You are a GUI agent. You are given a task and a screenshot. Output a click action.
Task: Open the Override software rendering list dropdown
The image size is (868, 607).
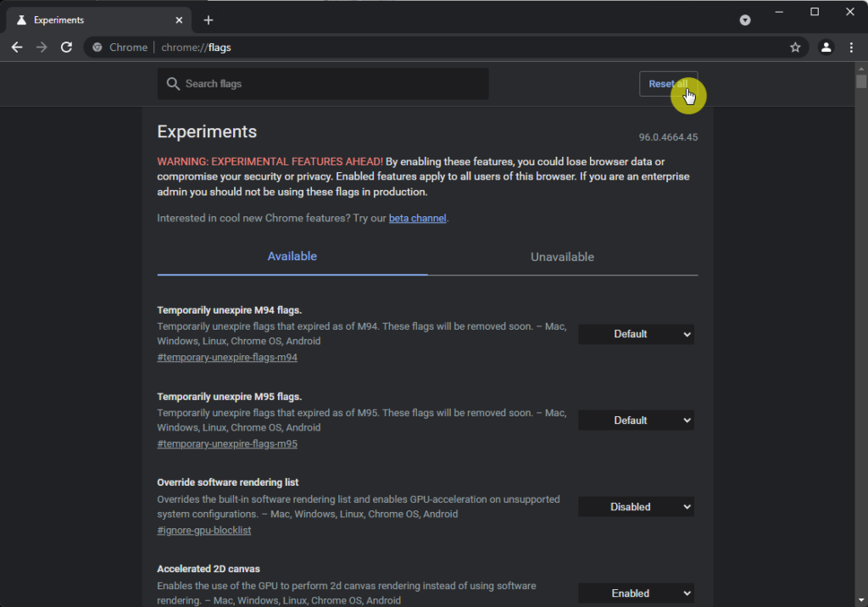click(x=636, y=507)
